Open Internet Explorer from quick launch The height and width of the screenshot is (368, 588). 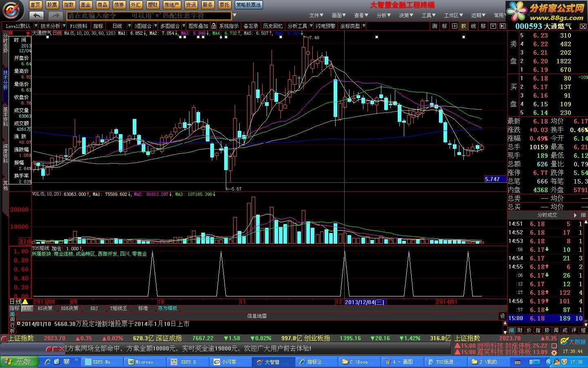point(48,362)
